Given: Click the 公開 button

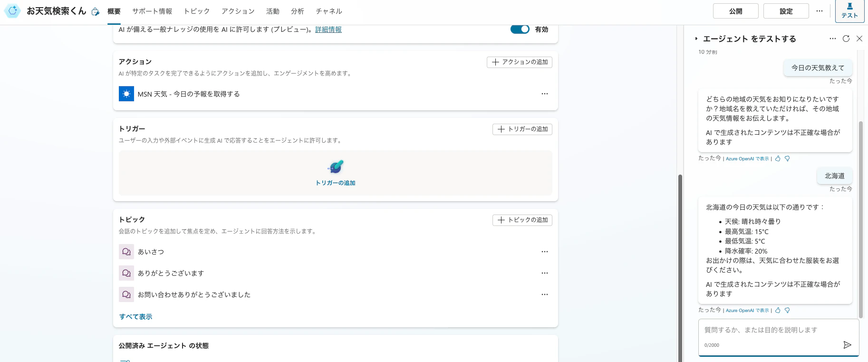Looking at the screenshot, I should click(736, 11).
